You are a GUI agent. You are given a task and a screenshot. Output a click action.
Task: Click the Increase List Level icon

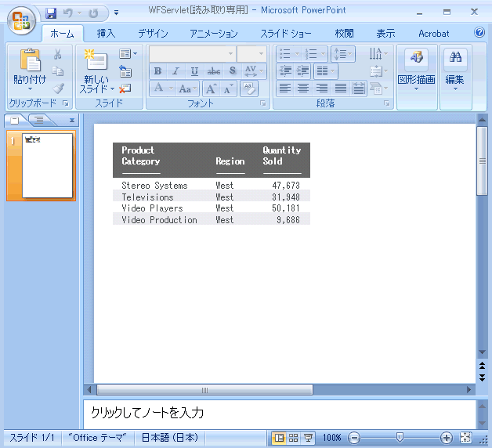302,71
